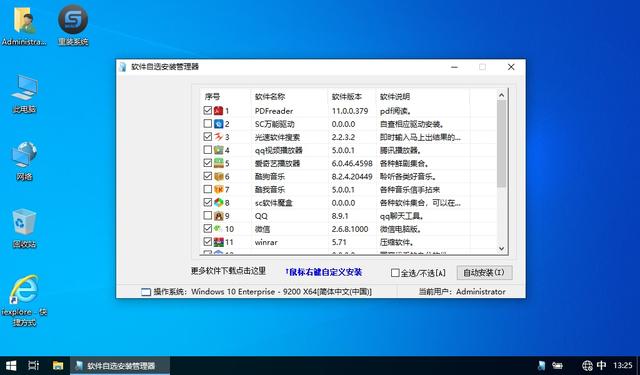Screen dimensions: 640x375
Task: Click the vertical scrollbar thumb in software list
Action: [x=502, y=144]
